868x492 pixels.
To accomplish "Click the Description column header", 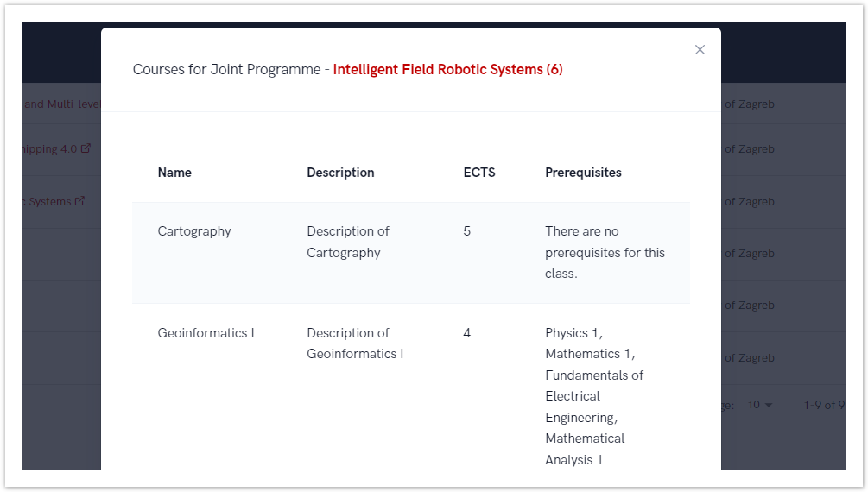I will pos(340,173).
